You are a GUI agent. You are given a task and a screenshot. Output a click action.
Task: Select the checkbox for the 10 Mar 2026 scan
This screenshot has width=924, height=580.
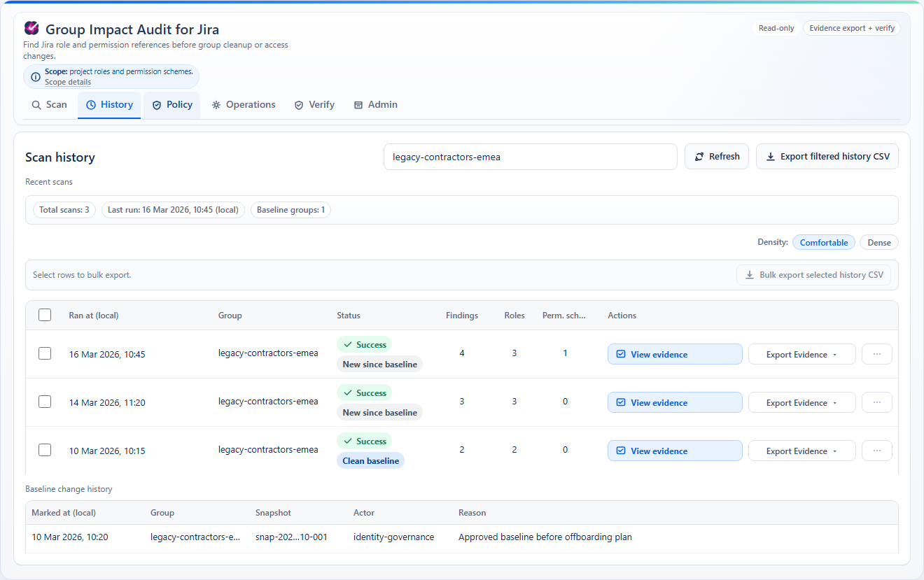coord(45,450)
